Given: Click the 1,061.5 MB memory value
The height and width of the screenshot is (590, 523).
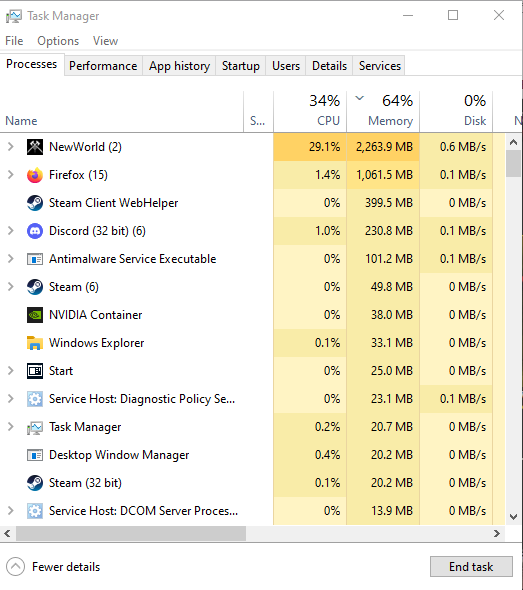Looking at the screenshot, I should 385,175.
